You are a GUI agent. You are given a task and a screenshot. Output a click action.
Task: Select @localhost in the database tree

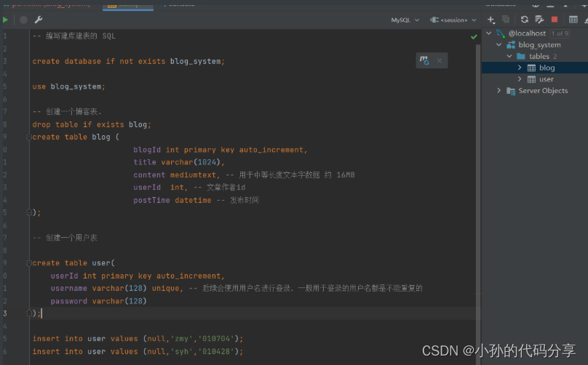click(x=527, y=33)
